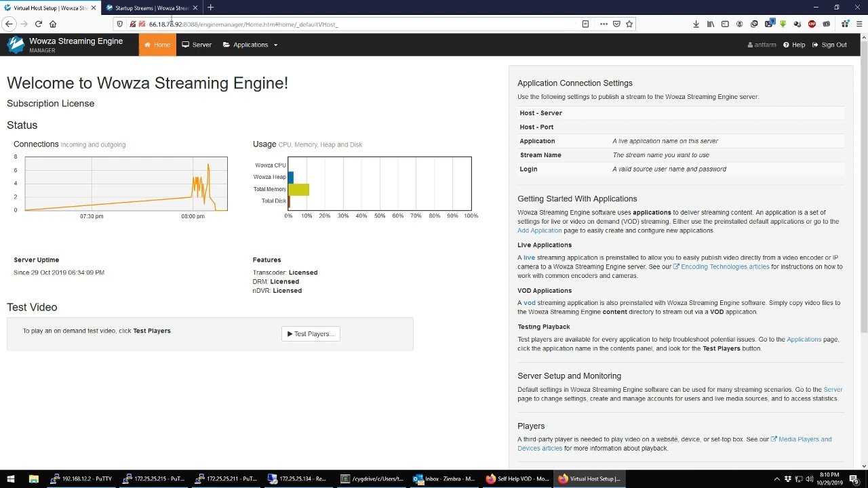Click the site security shield icon
Screen dimensions: 868x488
120,24
